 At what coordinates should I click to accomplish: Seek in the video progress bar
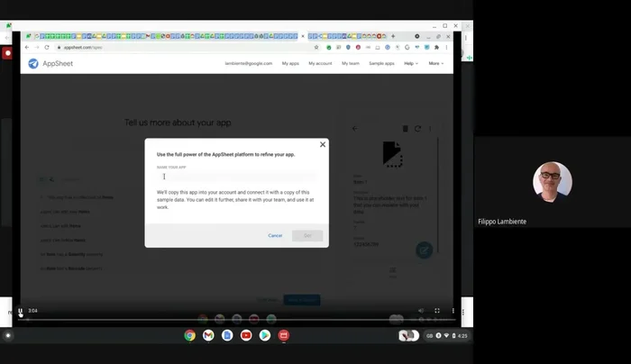click(x=236, y=320)
